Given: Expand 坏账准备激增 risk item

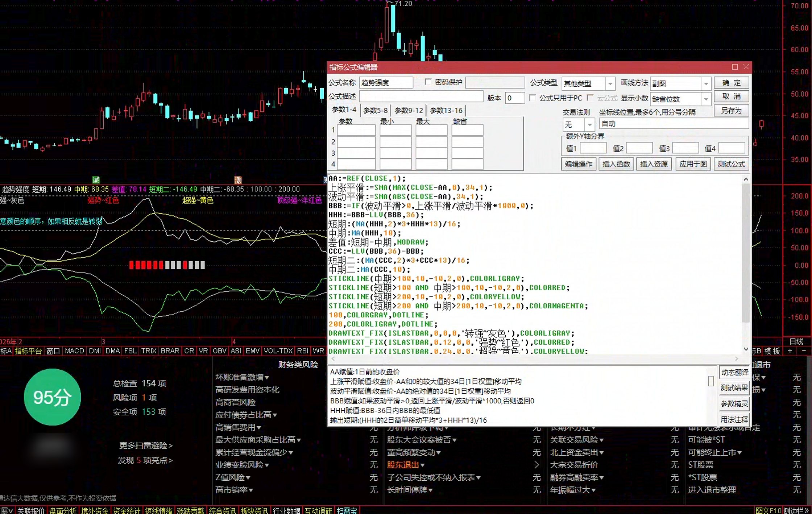Looking at the screenshot, I should (242, 377).
